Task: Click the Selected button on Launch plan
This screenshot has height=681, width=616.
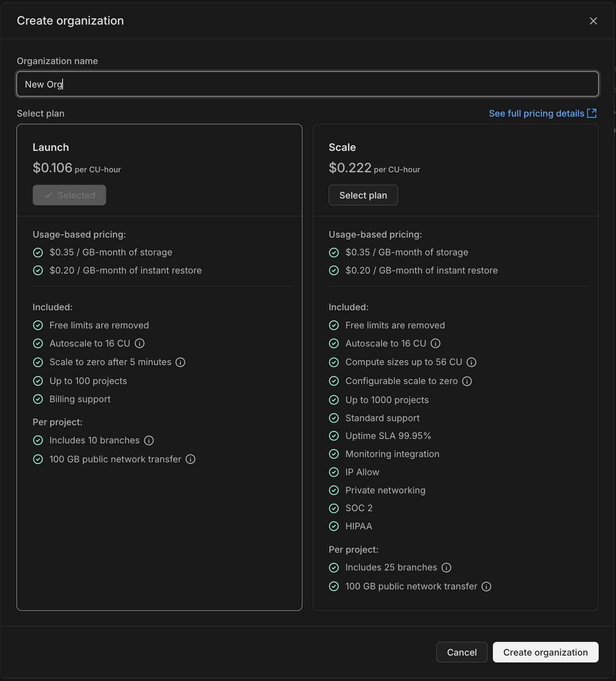Action: (x=69, y=195)
